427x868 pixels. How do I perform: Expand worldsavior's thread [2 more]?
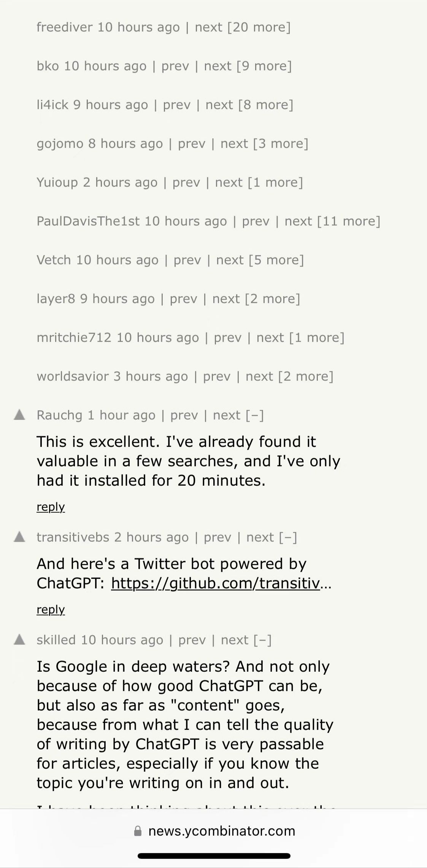306,377
